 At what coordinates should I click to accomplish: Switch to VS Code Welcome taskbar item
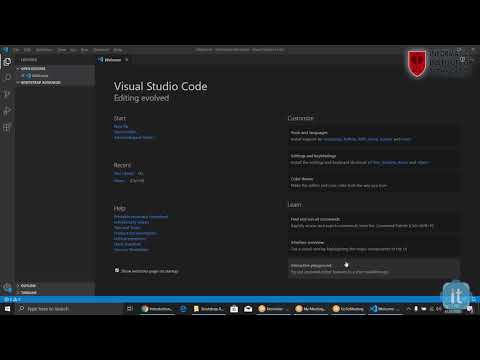385,309
